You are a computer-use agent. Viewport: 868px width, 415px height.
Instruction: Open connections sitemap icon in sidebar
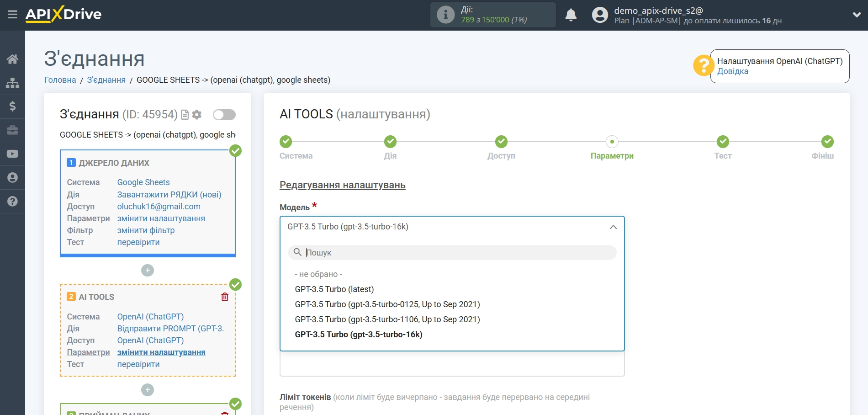pyautogui.click(x=12, y=83)
